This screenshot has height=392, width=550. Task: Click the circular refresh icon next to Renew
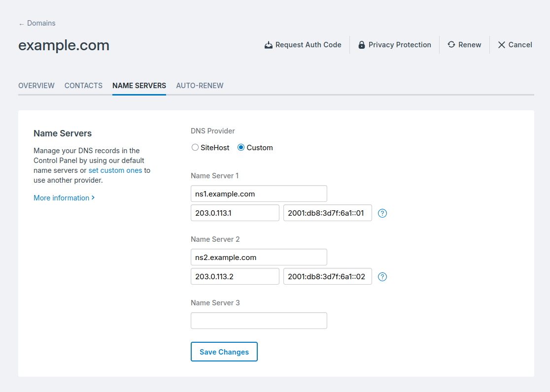pyautogui.click(x=451, y=44)
